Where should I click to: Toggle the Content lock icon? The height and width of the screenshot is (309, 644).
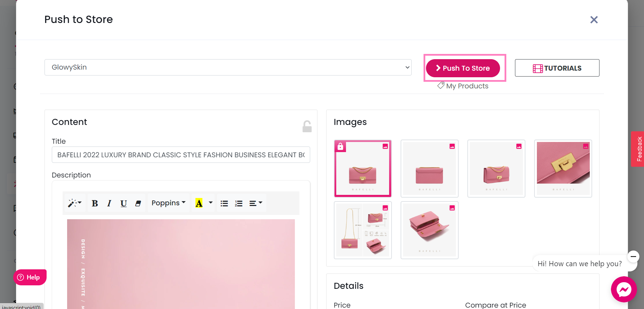pyautogui.click(x=307, y=126)
